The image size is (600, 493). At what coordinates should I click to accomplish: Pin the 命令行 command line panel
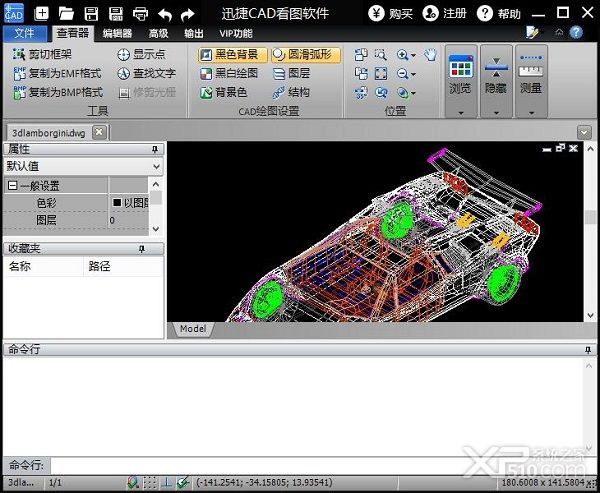tap(588, 350)
